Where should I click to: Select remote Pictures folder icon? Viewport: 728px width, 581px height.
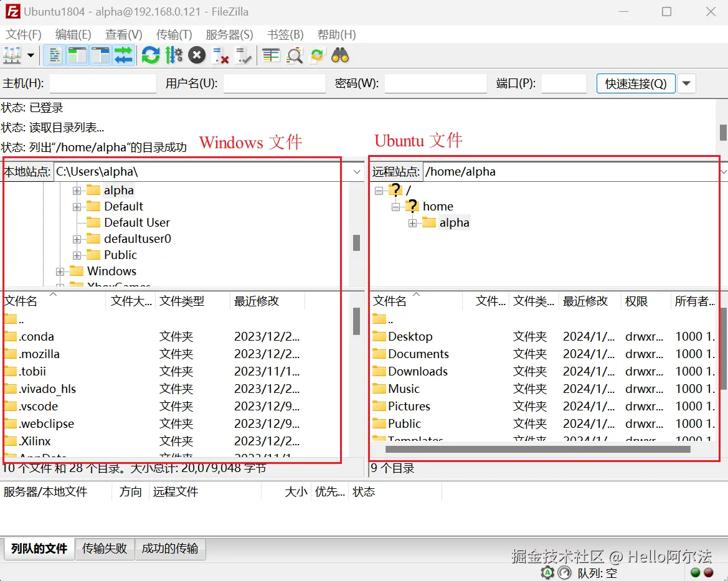[x=379, y=406]
